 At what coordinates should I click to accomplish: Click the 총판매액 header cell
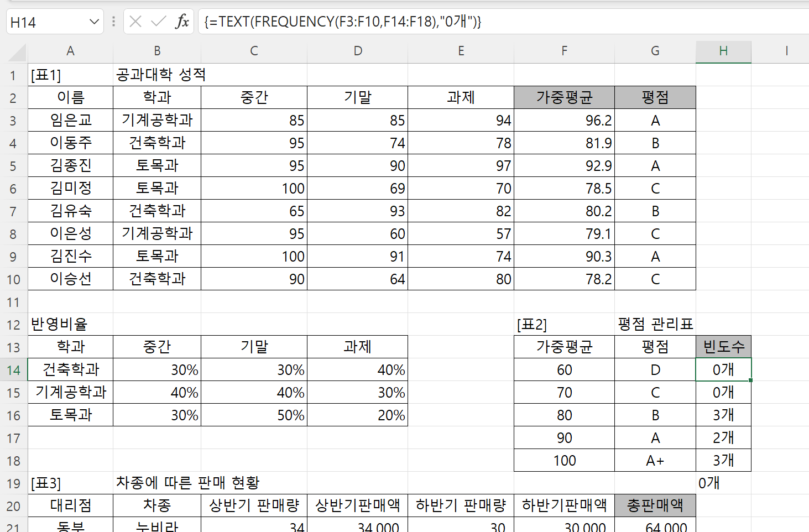[x=655, y=505]
